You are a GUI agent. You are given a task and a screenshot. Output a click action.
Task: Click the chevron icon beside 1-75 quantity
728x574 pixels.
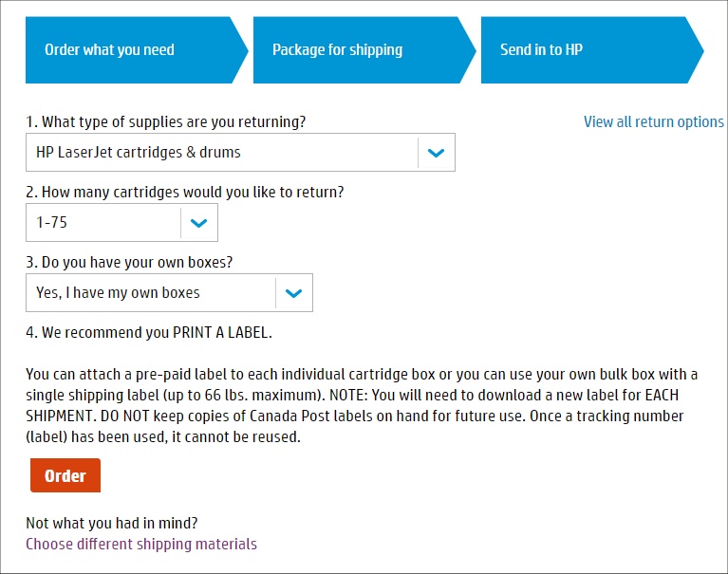(198, 223)
